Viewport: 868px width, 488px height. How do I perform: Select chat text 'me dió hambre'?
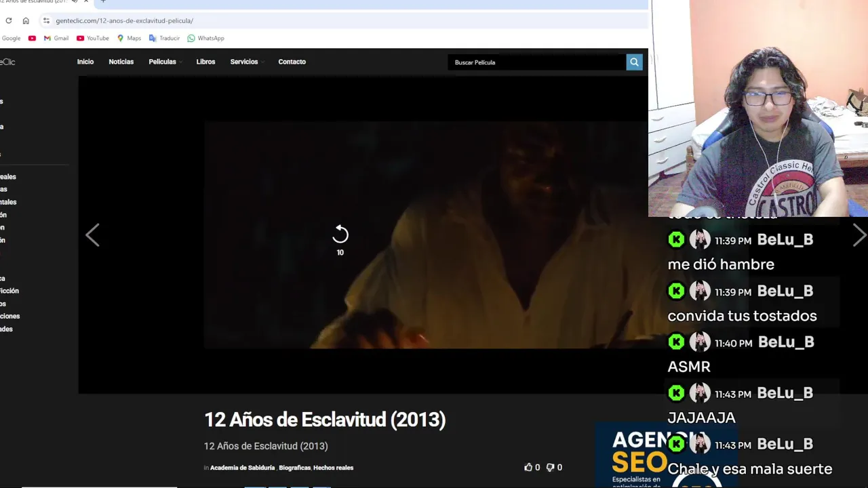721,264
